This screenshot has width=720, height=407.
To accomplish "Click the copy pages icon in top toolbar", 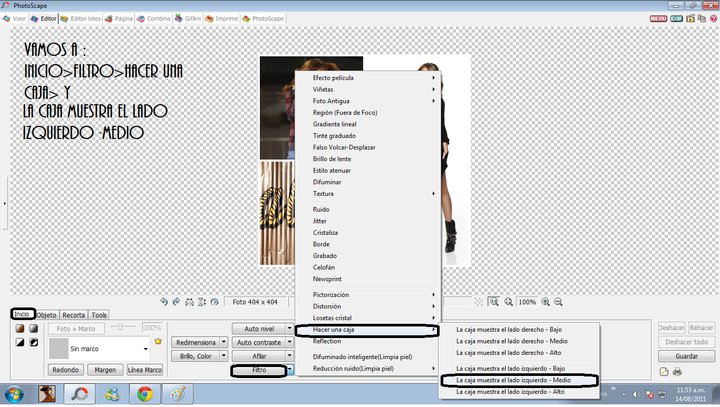I will 702,18.
